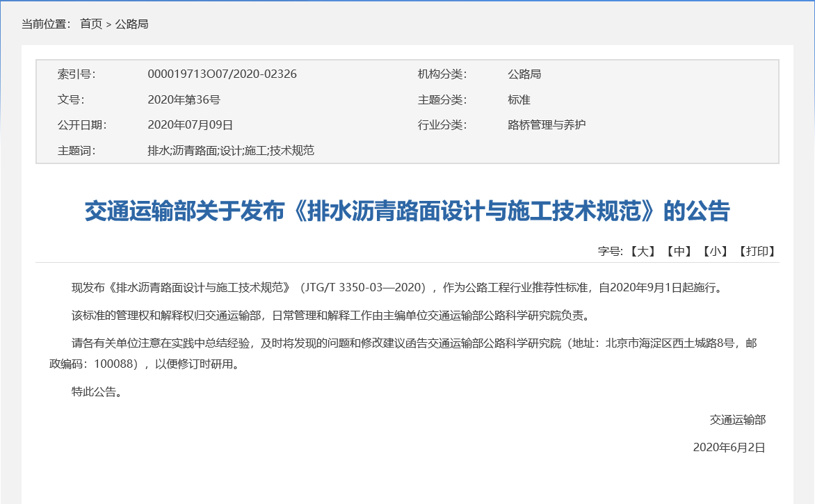
Task: Open the 首页 breadcrumb link
Action: (x=91, y=24)
